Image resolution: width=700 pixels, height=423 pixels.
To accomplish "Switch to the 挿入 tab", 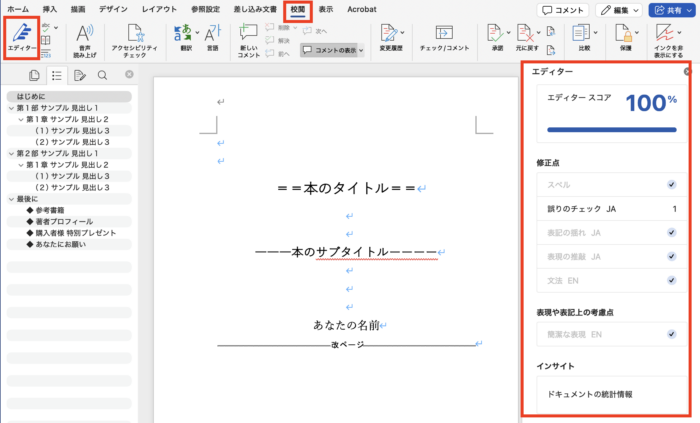I will [x=50, y=9].
